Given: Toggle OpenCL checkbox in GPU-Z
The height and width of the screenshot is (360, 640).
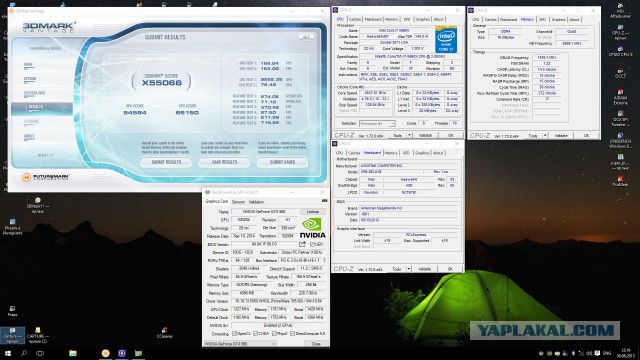Looking at the screenshot, I should 234,333.
